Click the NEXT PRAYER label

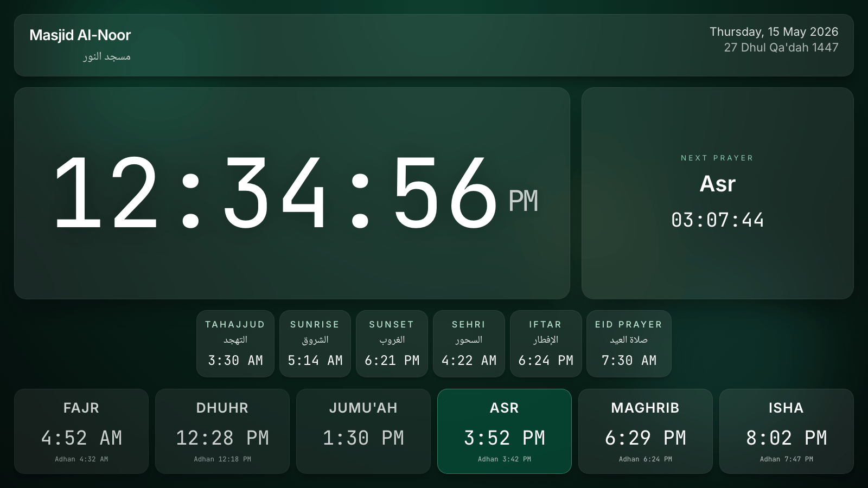717,158
